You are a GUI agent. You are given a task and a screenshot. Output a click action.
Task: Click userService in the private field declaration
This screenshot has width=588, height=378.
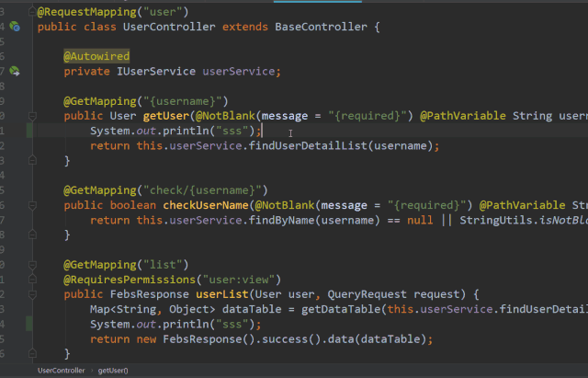coord(239,72)
